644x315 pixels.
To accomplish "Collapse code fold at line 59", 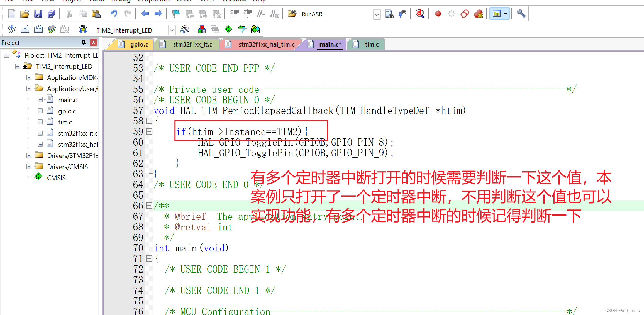I will coord(149,131).
